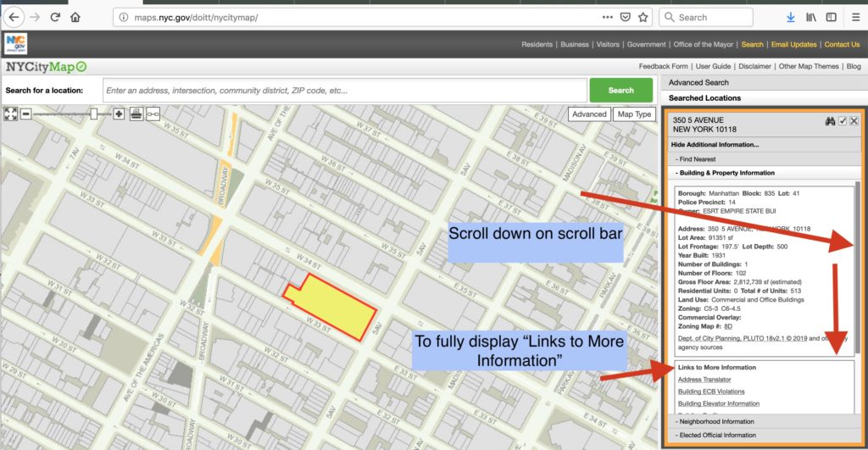Open the browser home page
The width and height of the screenshot is (868, 450).
click(x=75, y=17)
